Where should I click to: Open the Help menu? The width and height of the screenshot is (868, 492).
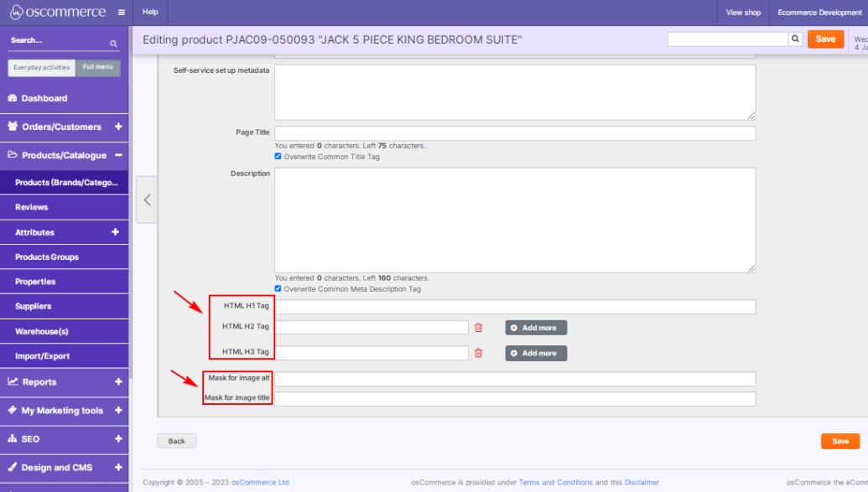150,13
